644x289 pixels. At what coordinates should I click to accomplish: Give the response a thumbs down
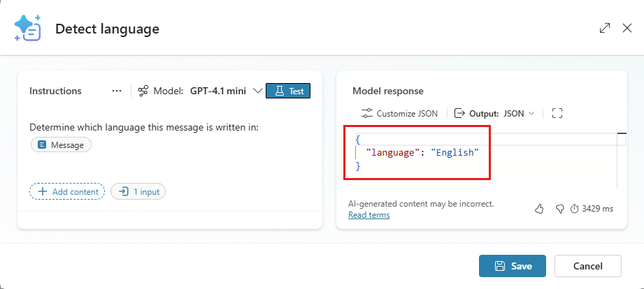click(x=559, y=208)
